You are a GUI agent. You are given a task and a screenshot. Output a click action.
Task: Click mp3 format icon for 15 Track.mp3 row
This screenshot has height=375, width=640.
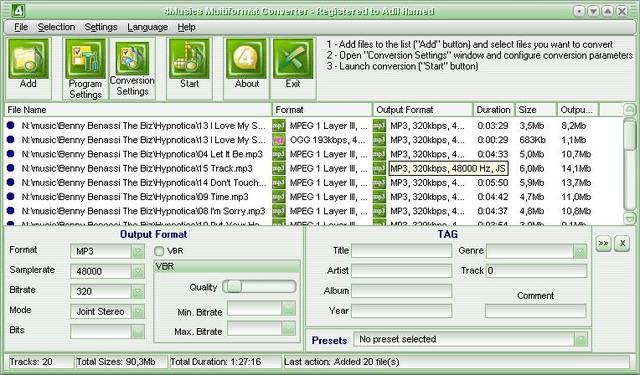pyautogui.click(x=278, y=169)
